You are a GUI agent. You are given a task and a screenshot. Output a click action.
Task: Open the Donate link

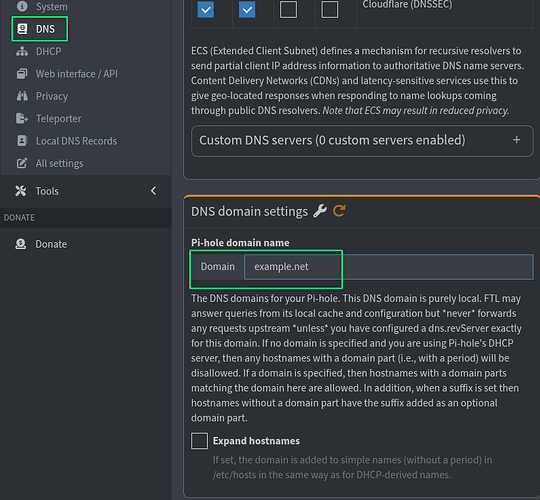point(51,244)
